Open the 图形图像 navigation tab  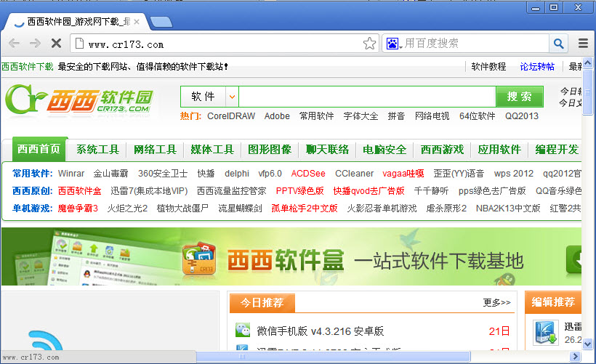(x=270, y=150)
